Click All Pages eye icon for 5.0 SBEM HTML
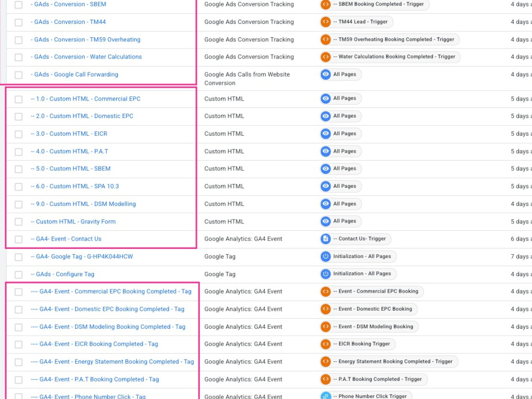 326,169
